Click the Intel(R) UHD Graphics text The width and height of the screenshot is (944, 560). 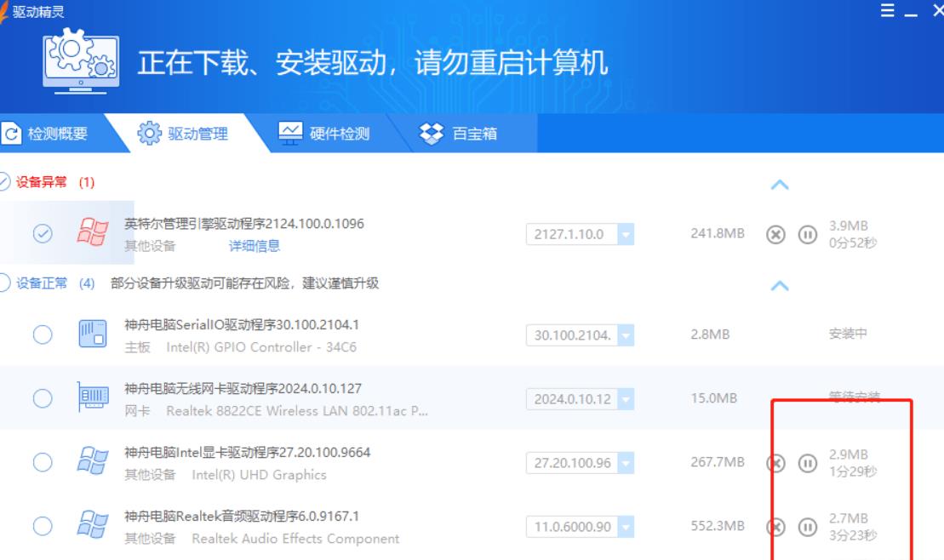point(259,475)
